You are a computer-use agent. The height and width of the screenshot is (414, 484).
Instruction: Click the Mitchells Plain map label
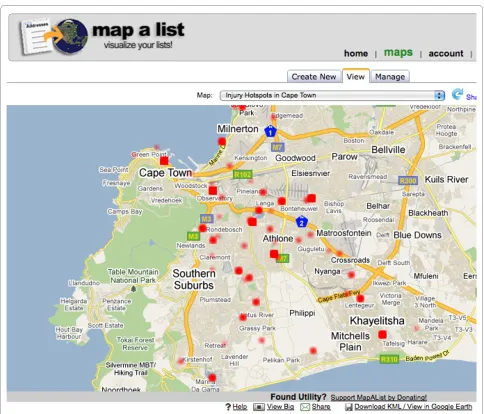coord(350,341)
